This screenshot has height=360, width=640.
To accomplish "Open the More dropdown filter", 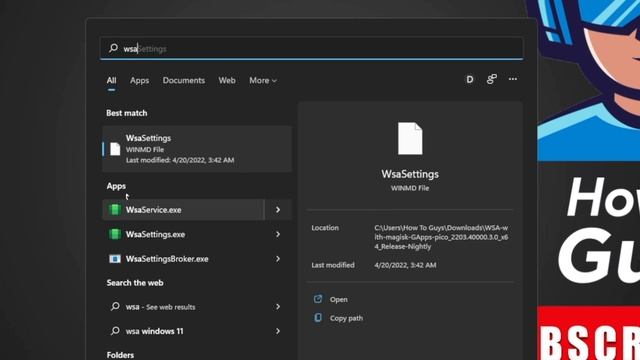I will pyautogui.click(x=263, y=80).
